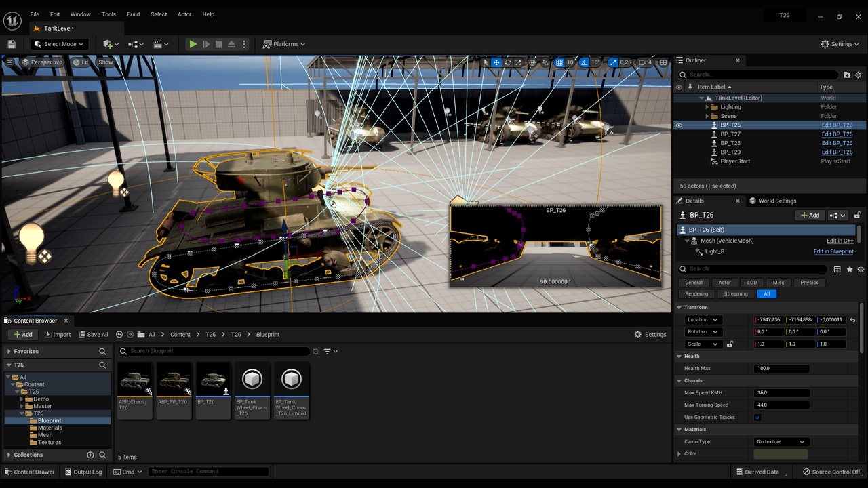This screenshot has width=868, height=488.
Task: Open the Window menu
Action: (x=81, y=14)
